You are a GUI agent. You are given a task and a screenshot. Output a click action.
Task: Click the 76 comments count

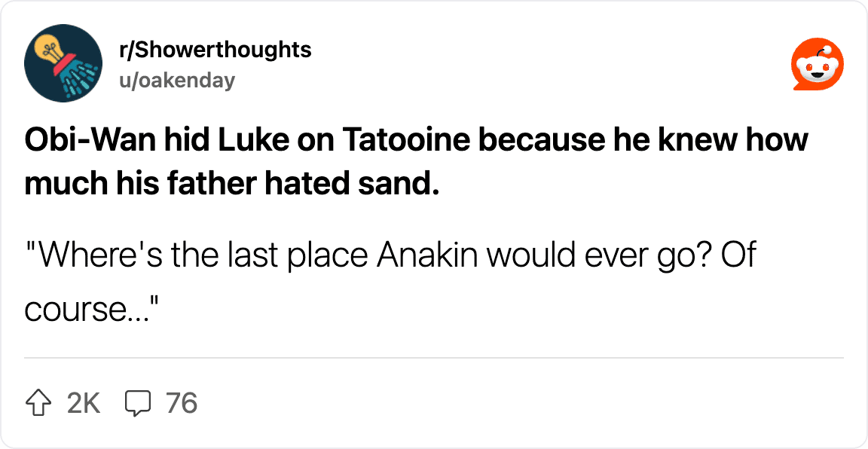pos(182,404)
